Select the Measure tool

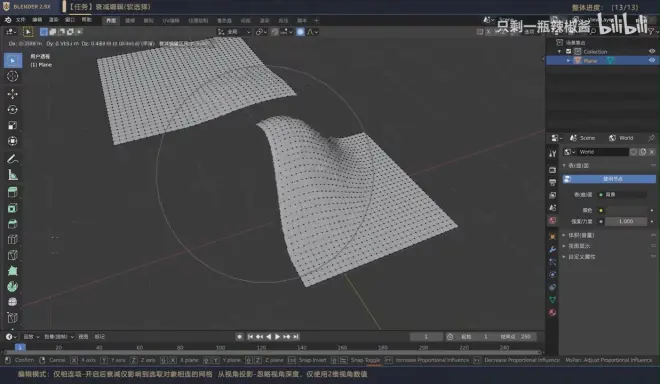(x=13, y=175)
